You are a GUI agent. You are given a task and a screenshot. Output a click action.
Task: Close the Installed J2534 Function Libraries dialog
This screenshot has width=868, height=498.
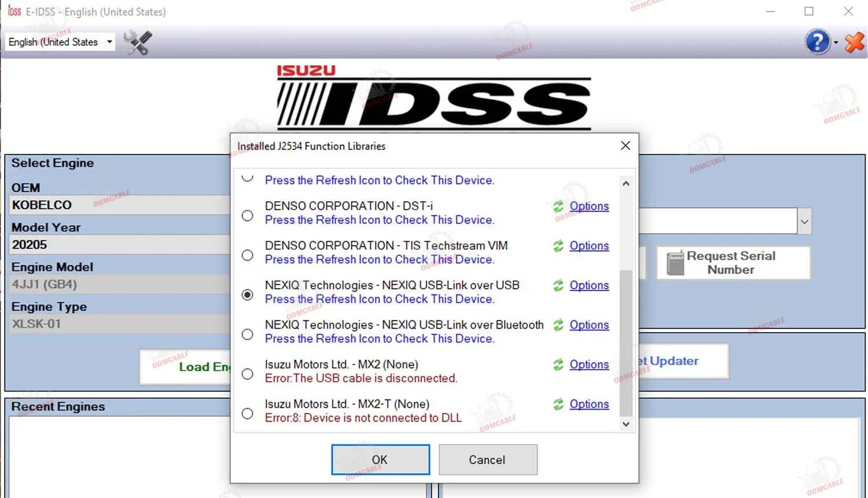(626, 146)
